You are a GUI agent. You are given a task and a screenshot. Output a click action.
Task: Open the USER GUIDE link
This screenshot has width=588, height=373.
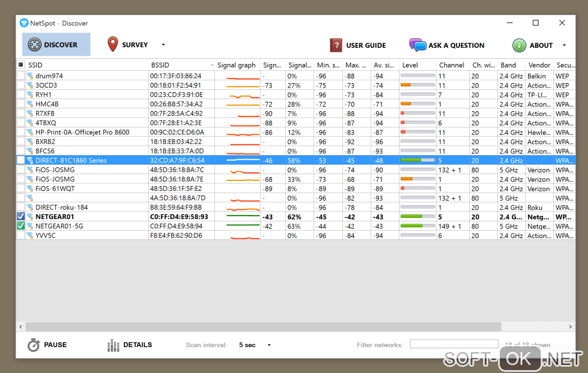[x=366, y=46]
